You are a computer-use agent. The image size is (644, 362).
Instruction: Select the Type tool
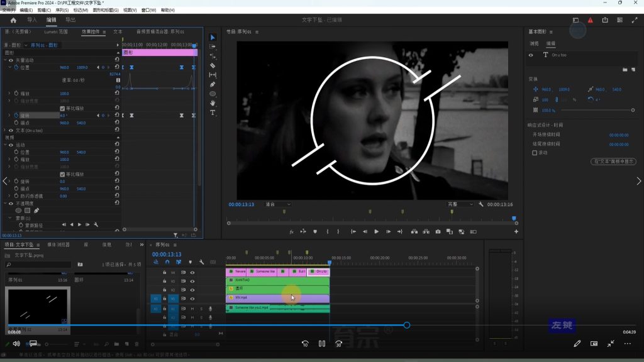[x=213, y=112]
